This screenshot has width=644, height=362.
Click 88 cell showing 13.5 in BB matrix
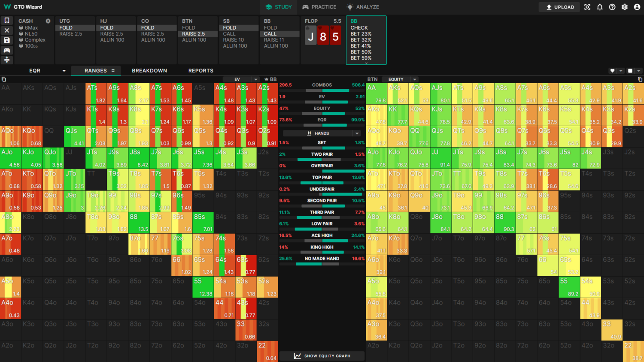coord(139,223)
